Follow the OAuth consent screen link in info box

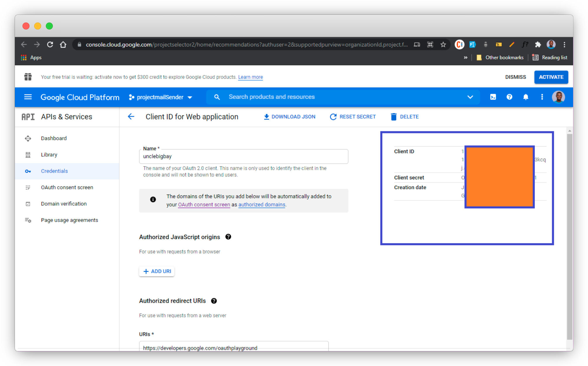204,205
